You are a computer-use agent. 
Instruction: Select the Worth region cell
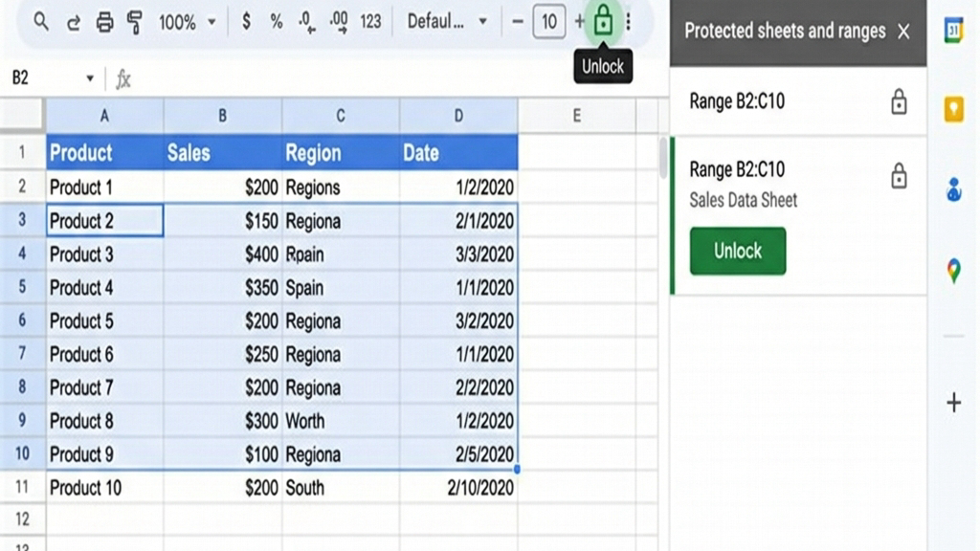[x=341, y=421]
